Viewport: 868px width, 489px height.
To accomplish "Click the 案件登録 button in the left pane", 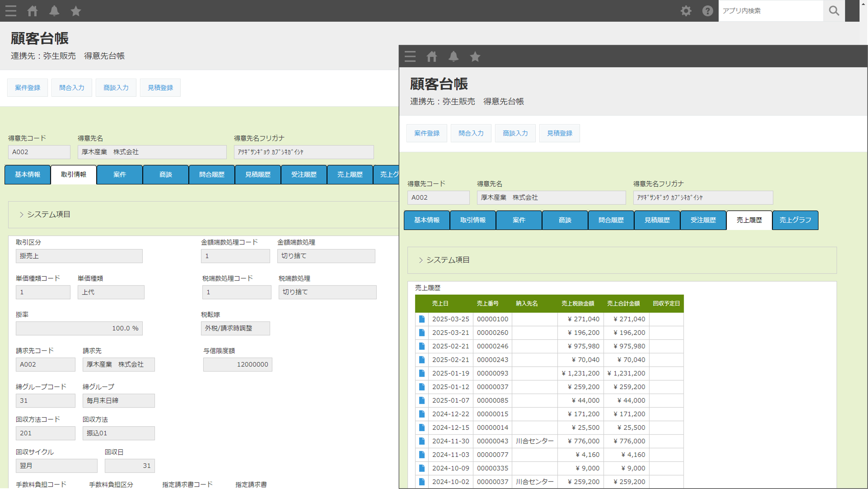I will [28, 88].
